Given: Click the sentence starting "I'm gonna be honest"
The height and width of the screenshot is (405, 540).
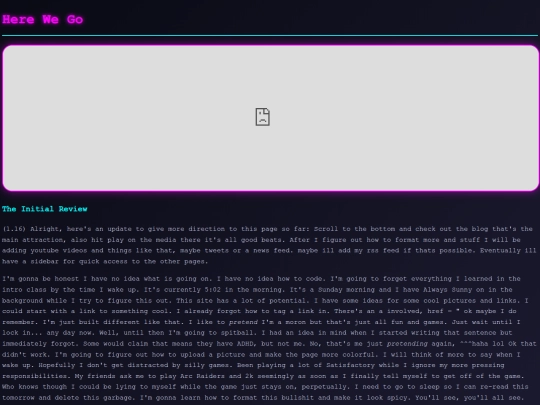Looking at the screenshot, I should tap(108, 279).
